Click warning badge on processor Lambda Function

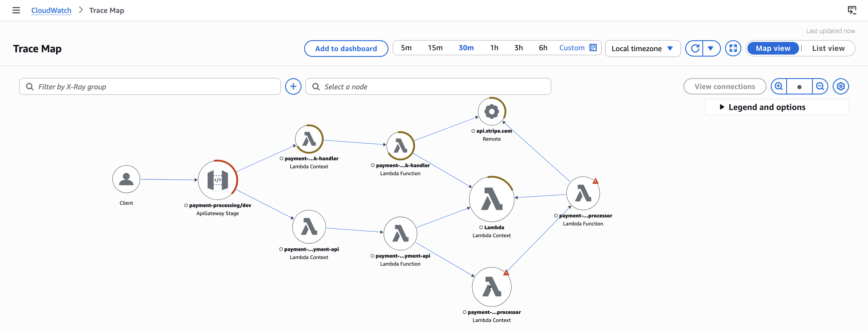tap(596, 181)
